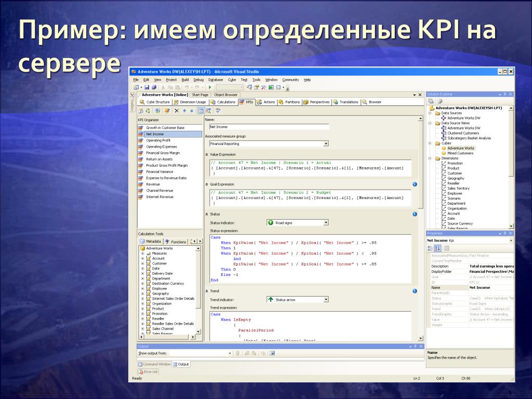Show categorized view in Properties panel
The width and height of the screenshot is (532, 399).
pyautogui.click(x=430, y=248)
